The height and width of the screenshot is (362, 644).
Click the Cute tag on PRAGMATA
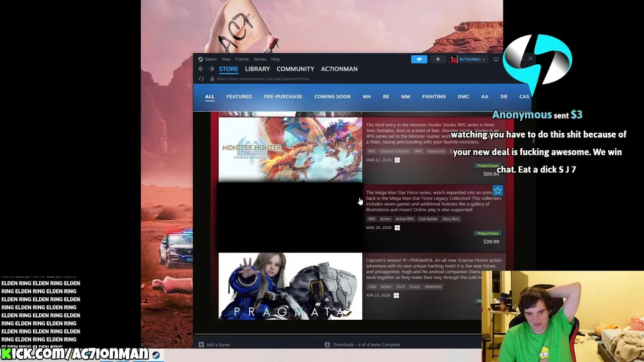pos(372,287)
